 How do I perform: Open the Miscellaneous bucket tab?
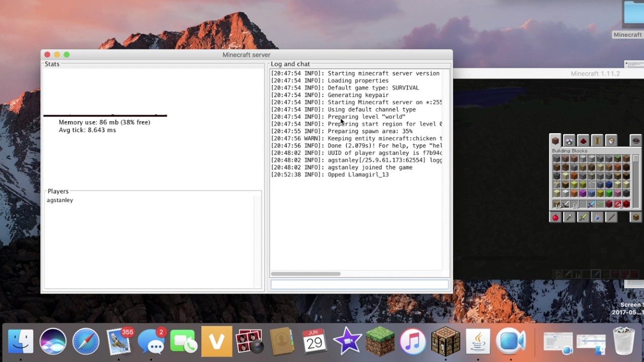[611, 141]
